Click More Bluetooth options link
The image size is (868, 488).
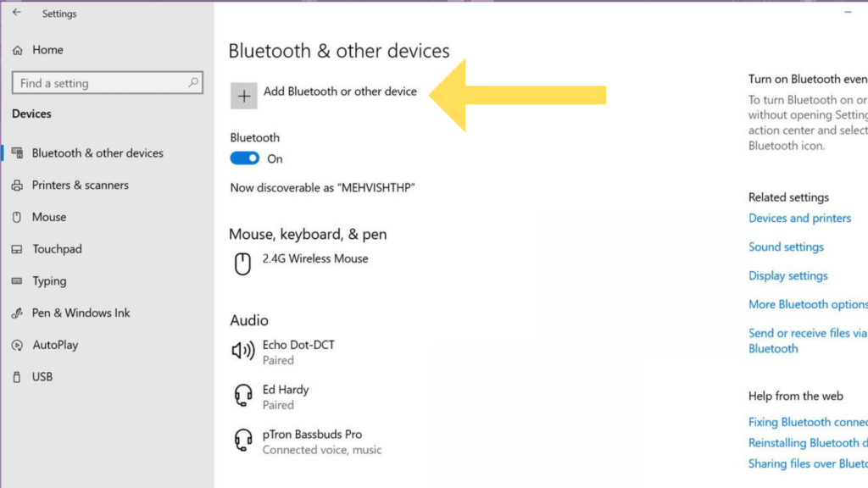pos(808,304)
